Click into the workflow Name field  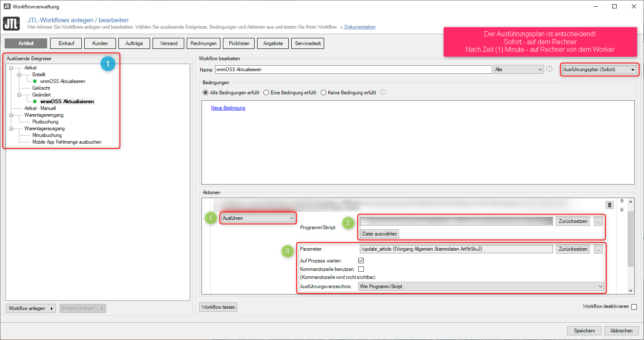(x=353, y=70)
